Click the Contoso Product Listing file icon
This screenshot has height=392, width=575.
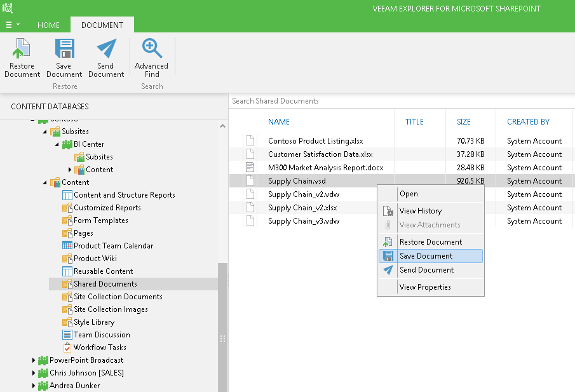250,141
